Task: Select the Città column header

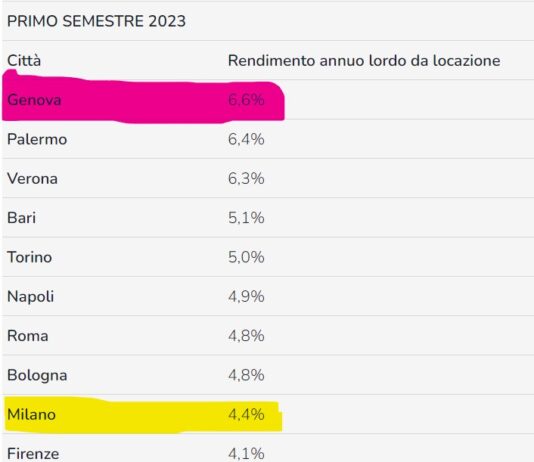Action: [24, 61]
